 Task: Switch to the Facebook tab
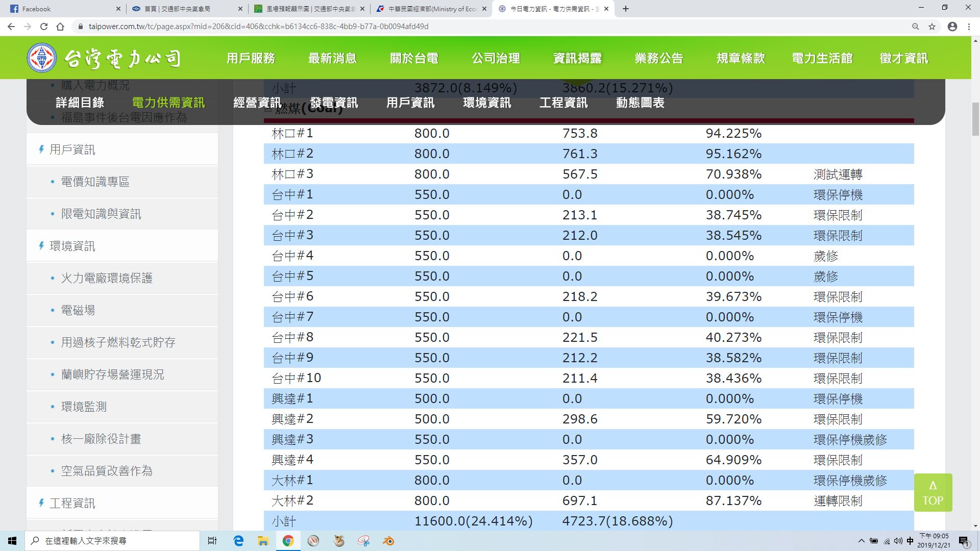coord(64,9)
